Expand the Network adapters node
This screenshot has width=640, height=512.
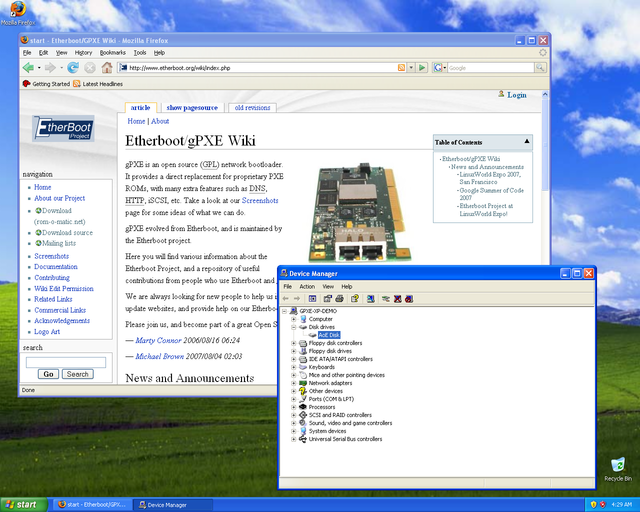tap(293, 383)
